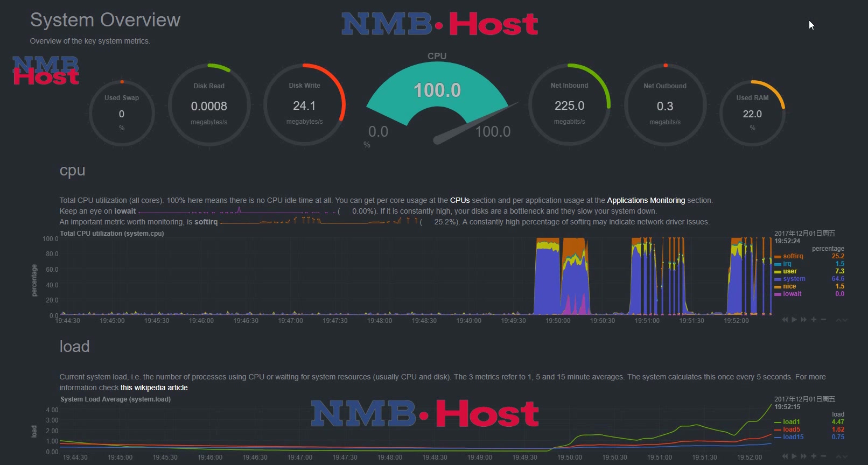Click the Net Inbound gauge
868x465 pixels.
point(569,104)
